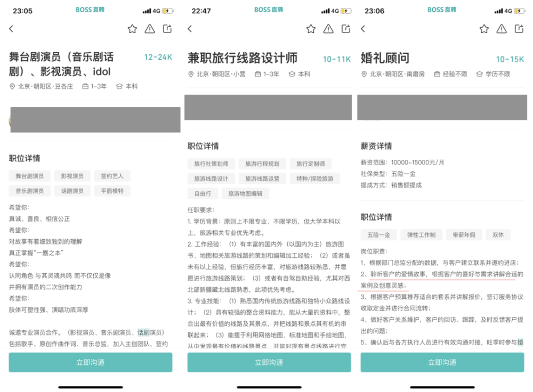Tap 立即沟通 under 舞台剧演员 job

click(92, 362)
